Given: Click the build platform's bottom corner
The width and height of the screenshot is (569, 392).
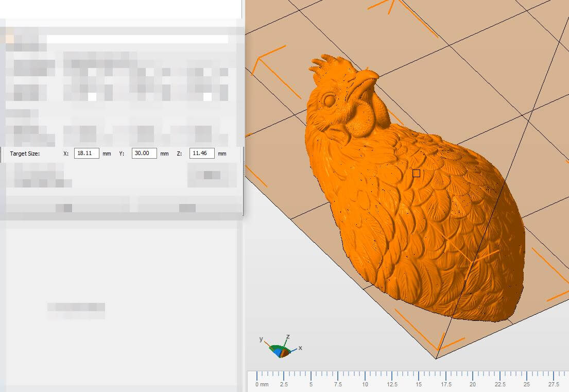Looking at the screenshot, I should (436, 359).
